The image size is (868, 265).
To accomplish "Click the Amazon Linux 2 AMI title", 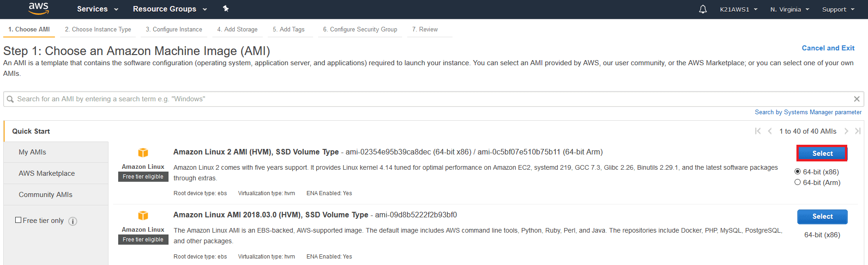I will [256, 152].
